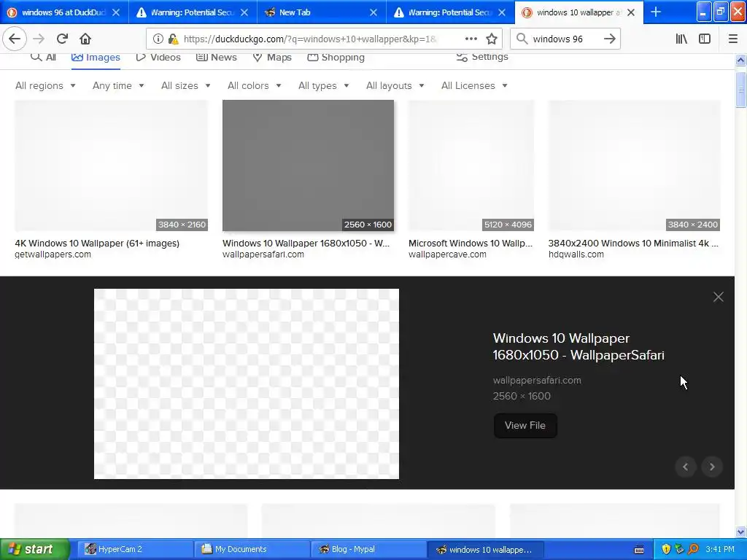Select the 3840 × 2400 image thumbnail
The height and width of the screenshot is (560, 747).
point(634,166)
